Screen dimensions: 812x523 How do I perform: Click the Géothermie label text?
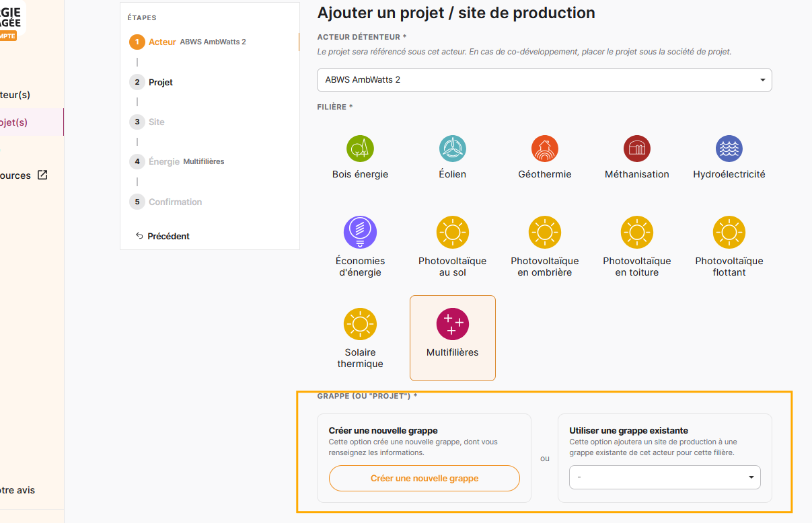tap(545, 174)
